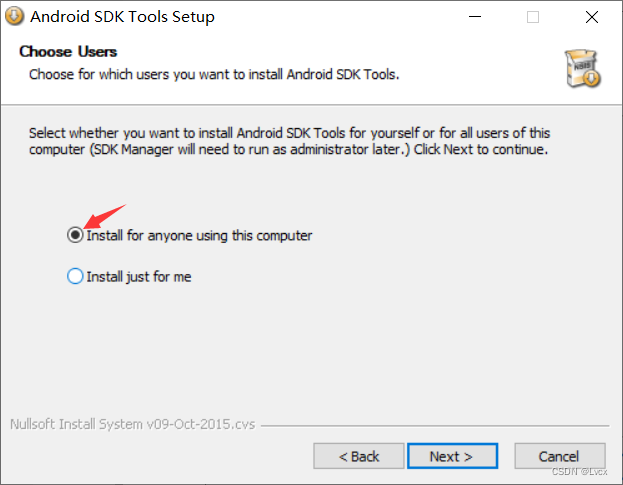Click the red arrow annotation pointer

click(x=102, y=216)
